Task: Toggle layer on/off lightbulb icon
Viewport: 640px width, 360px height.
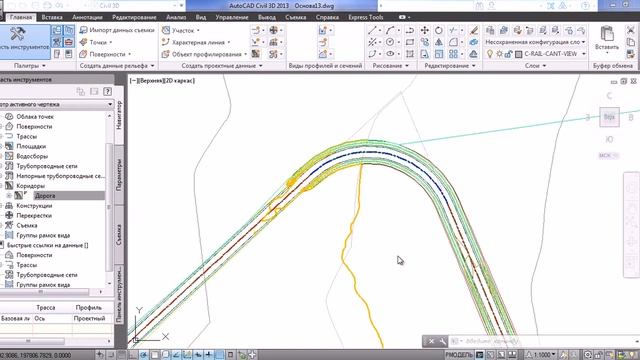Action: click(x=490, y=54)
